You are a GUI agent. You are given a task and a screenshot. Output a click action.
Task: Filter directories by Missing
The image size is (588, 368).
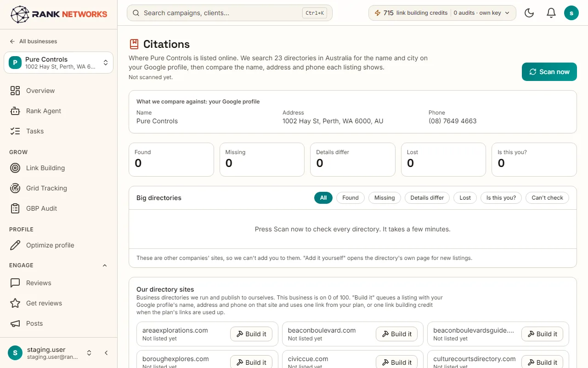[x=384, y=198]
